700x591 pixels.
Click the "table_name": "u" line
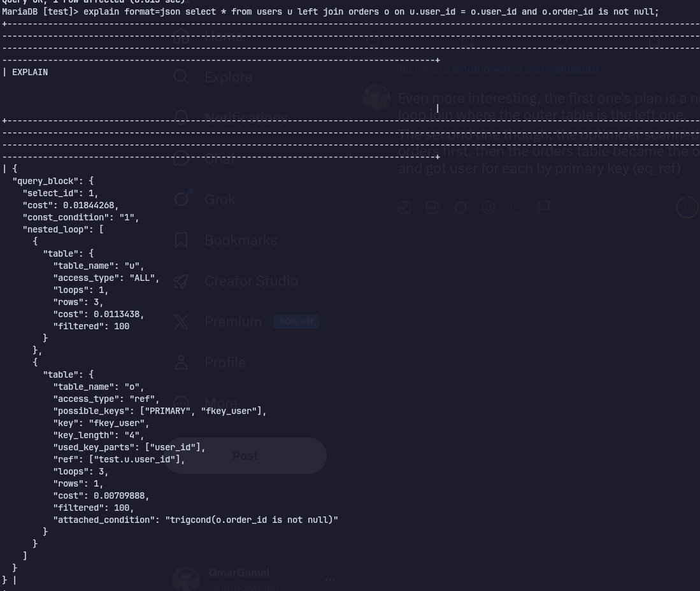[x=99, y=266]
